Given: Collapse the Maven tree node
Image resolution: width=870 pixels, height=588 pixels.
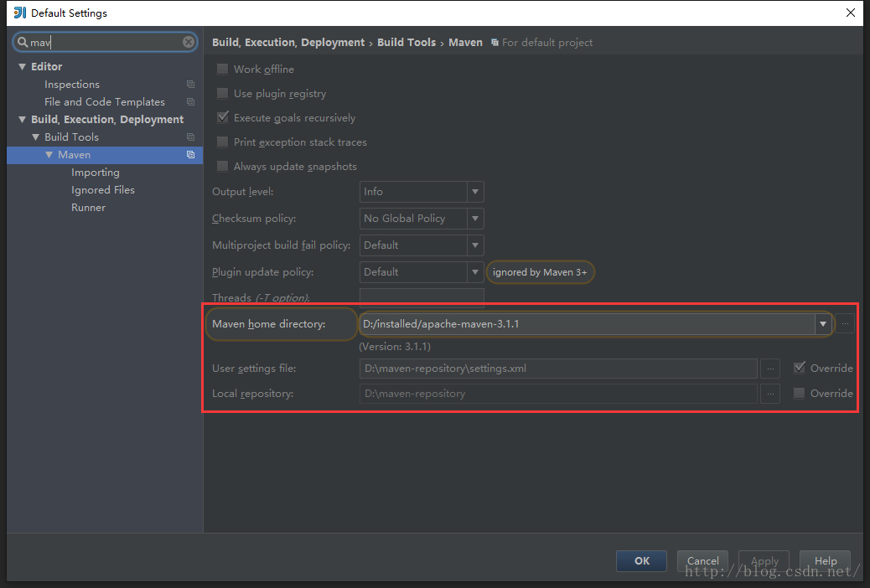Looking at the screenshot, I should click(x=49, y=155).
